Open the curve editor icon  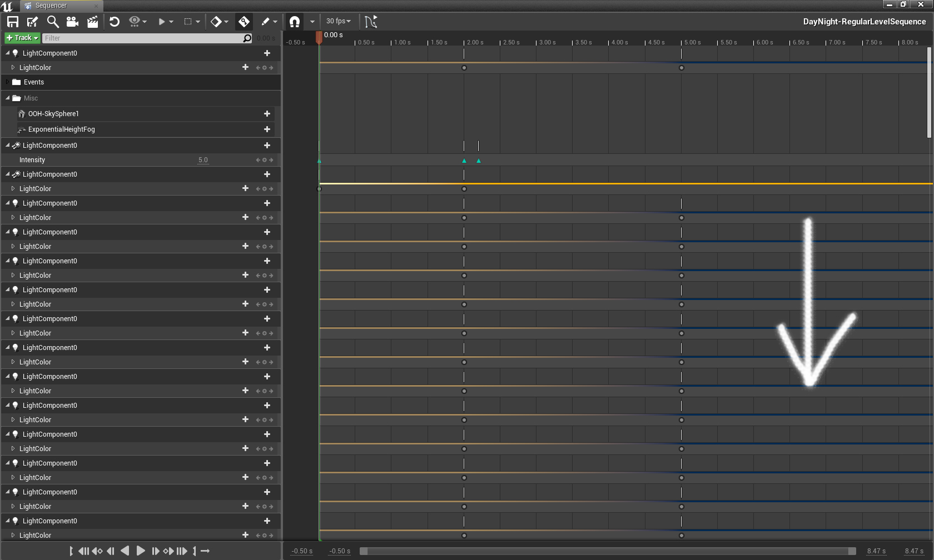371,22
